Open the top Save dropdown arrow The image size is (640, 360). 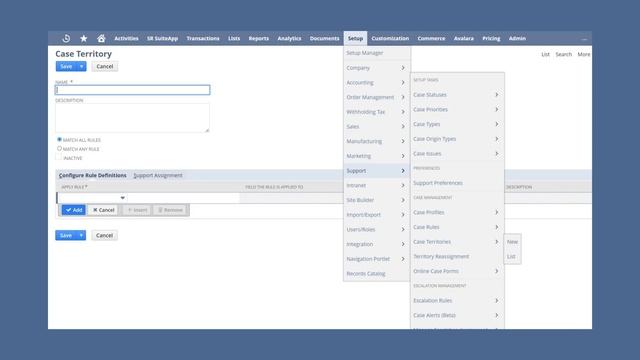coord(81,66)
